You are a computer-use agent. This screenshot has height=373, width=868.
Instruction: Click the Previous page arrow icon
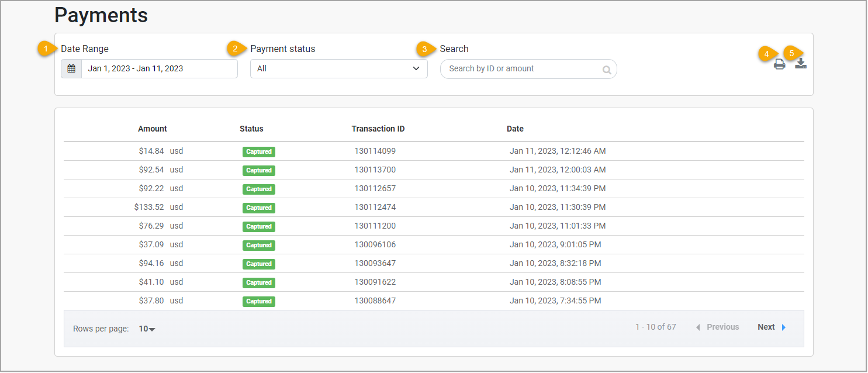(698, 327)
